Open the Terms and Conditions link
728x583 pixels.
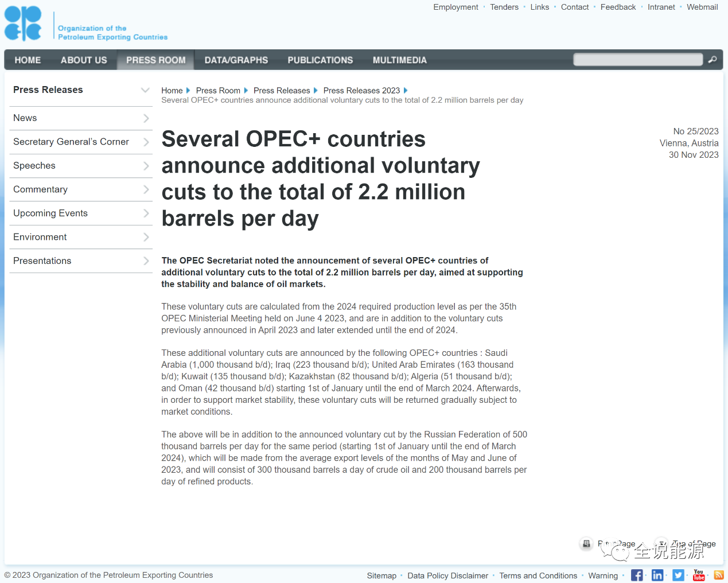click(x=538, y=576)
